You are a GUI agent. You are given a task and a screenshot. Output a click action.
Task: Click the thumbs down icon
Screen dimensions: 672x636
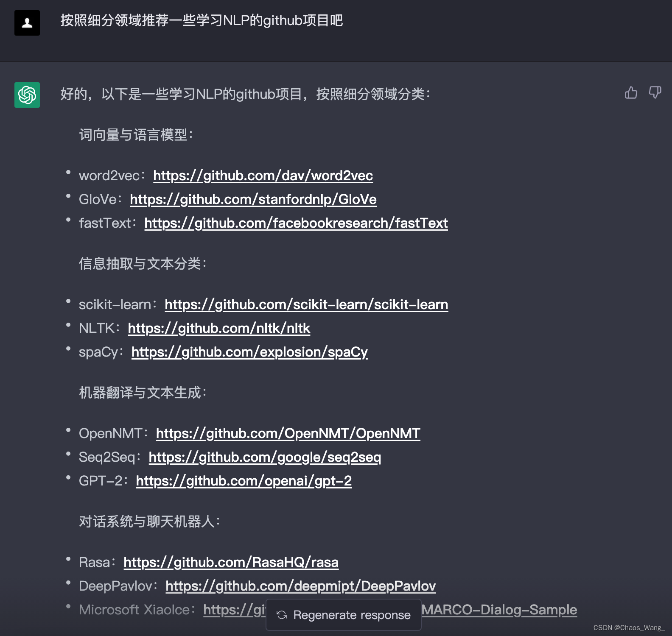[x=655, y=92]
